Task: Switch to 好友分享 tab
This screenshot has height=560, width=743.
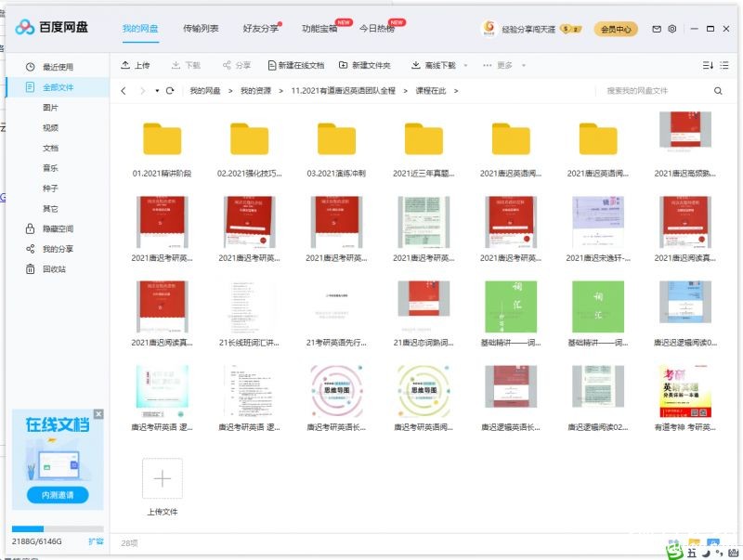Action: pos(261,29)
